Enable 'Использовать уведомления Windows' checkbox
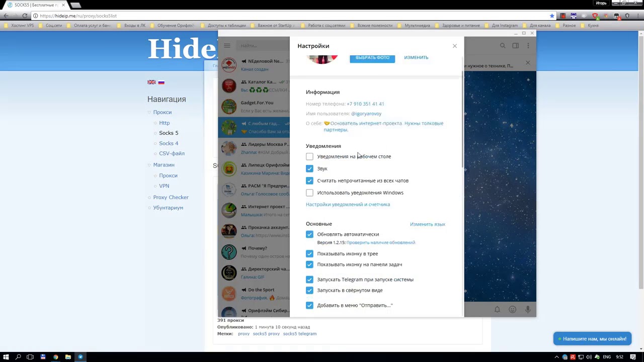The width and height of the screenshot is (644, 362). [x=309, y=193]
